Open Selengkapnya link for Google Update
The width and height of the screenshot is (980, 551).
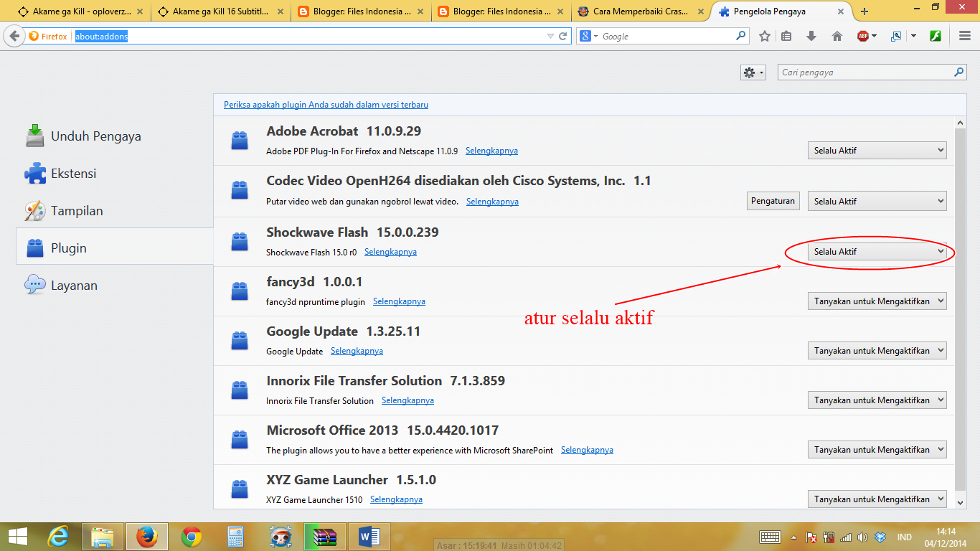tap(357, 351)
